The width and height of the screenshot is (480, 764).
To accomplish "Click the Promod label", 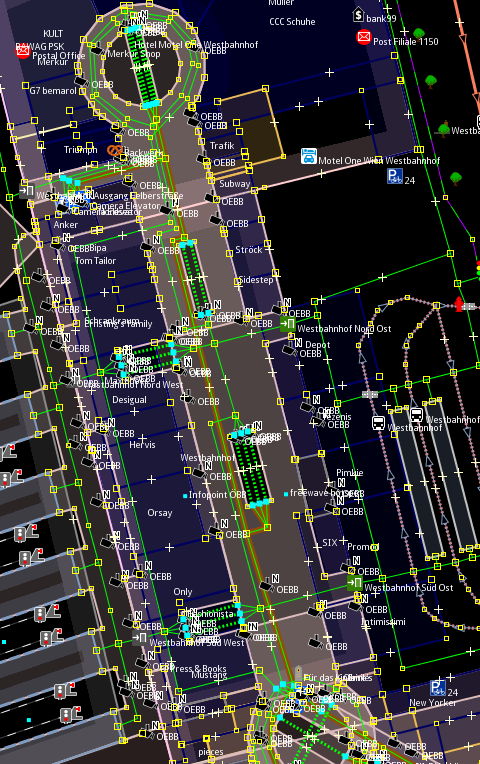I will (x=363, y=547).
